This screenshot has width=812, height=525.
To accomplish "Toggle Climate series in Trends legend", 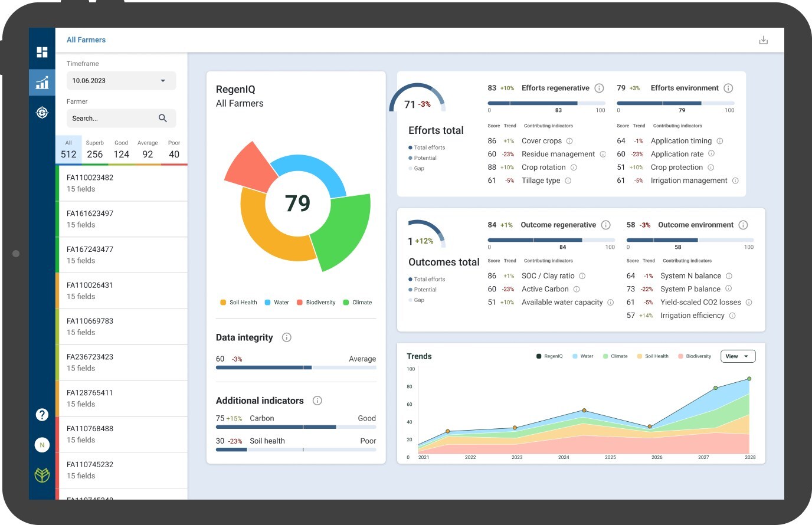I will 615,356.
